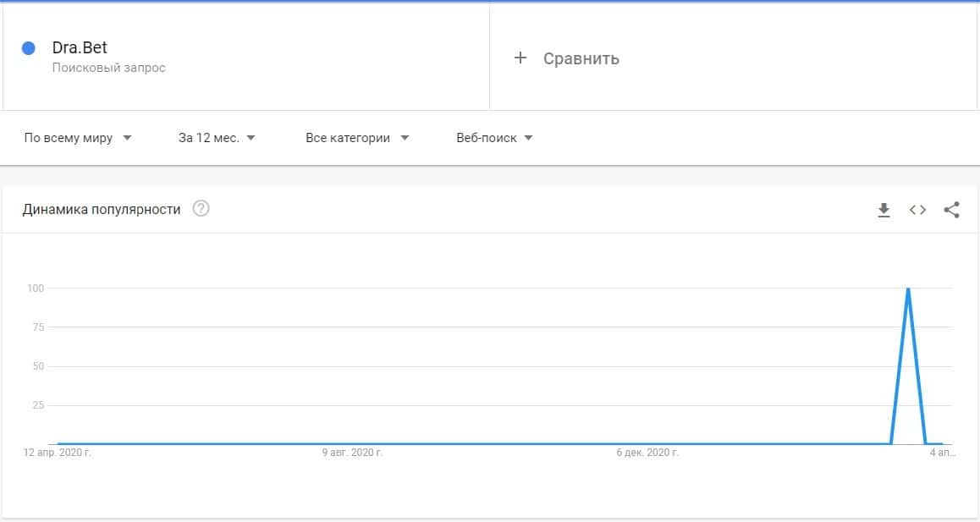This screenshot has width=980, height=522.
Task: Expand the За 12 мес. time range dropdown
Action: click(x=217, y=138)
